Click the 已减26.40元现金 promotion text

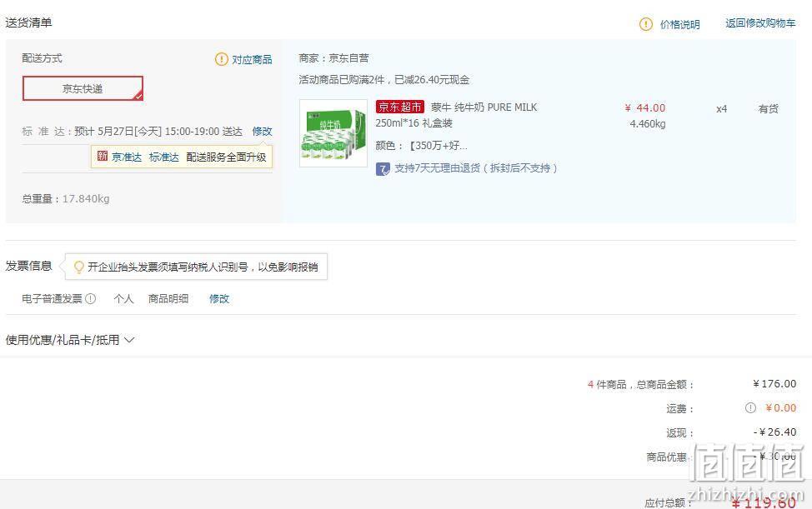point(432,80)
